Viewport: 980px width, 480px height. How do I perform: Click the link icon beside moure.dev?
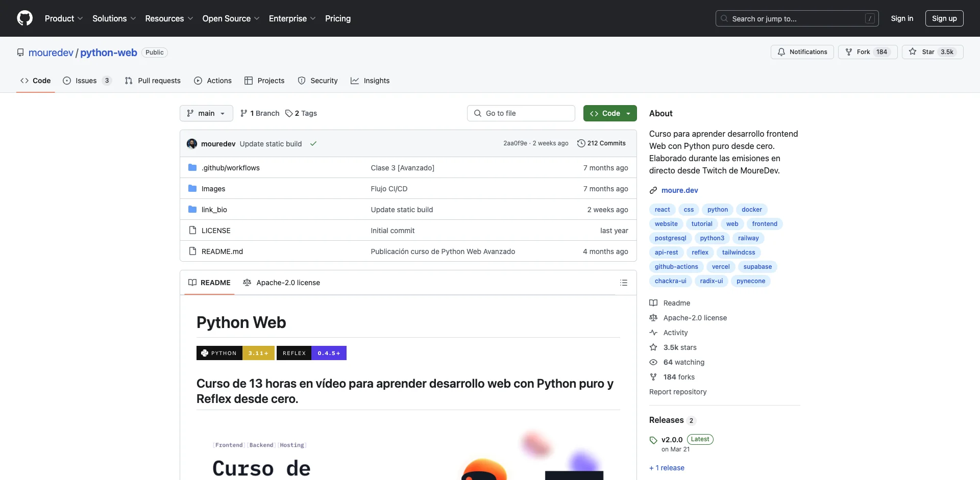(x=653, y=190)
